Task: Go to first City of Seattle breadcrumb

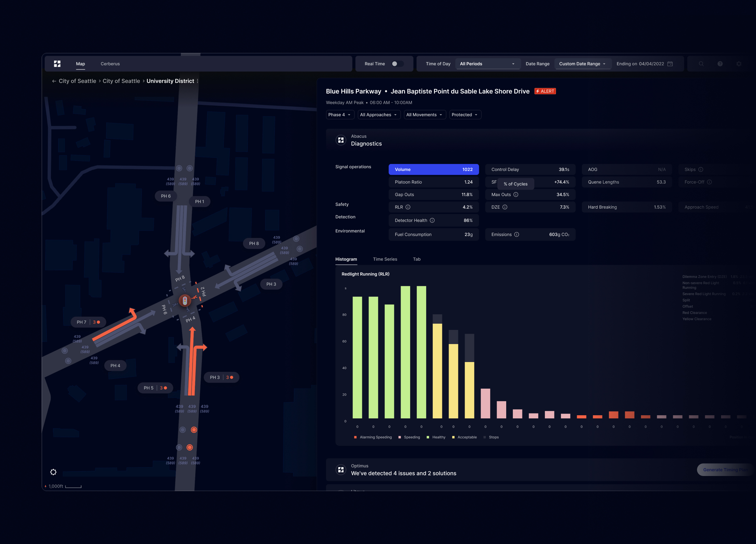Action: pos(77,81)
